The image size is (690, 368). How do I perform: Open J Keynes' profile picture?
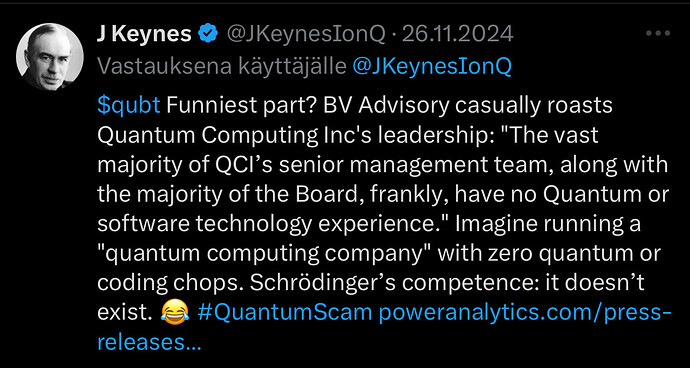coord(50,57)
